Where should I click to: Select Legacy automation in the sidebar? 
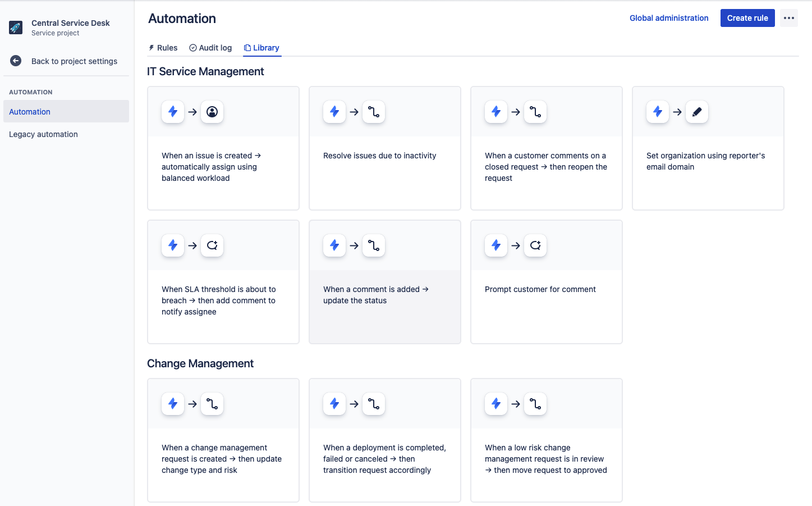(43, 134)
